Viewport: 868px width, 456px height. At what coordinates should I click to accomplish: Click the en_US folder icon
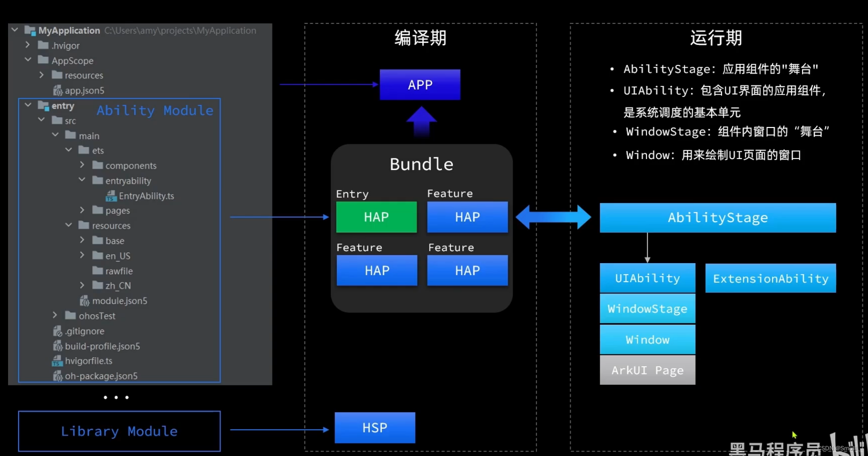tap(98, 255)
